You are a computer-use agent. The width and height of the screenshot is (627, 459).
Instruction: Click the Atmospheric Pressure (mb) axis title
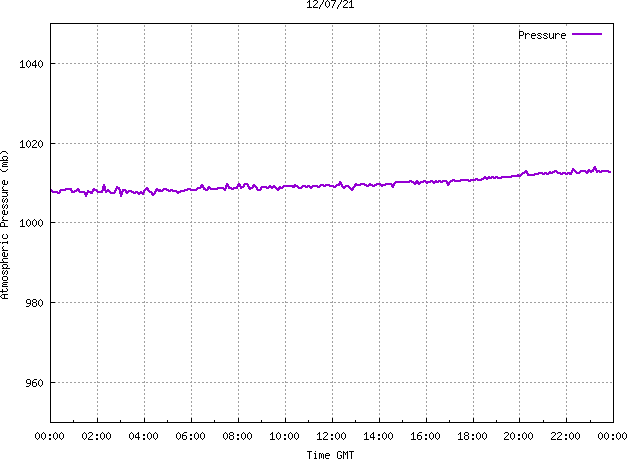(4, 225)
